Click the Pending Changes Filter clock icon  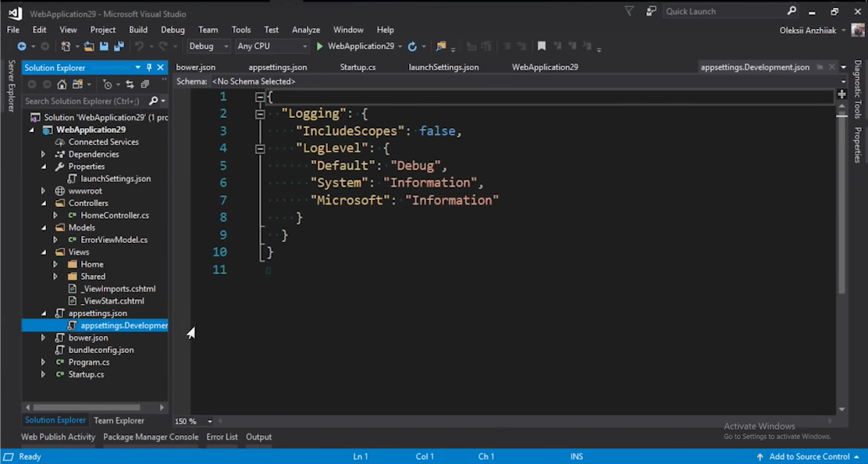point(108,84)
